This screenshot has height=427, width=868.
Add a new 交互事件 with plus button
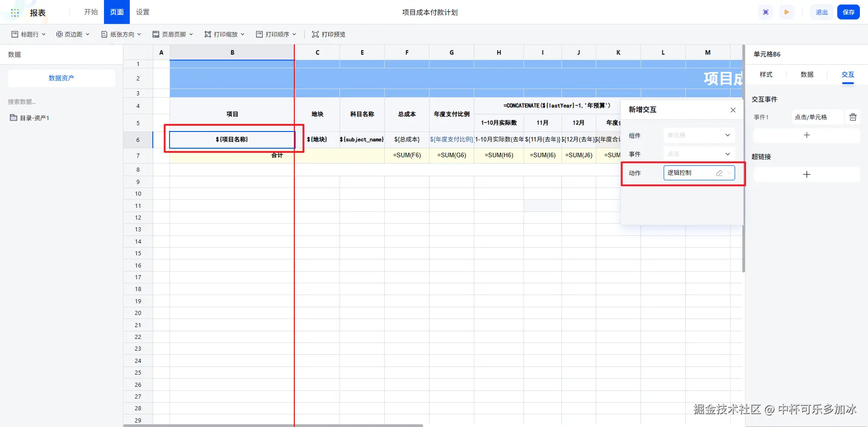point(807,135)
